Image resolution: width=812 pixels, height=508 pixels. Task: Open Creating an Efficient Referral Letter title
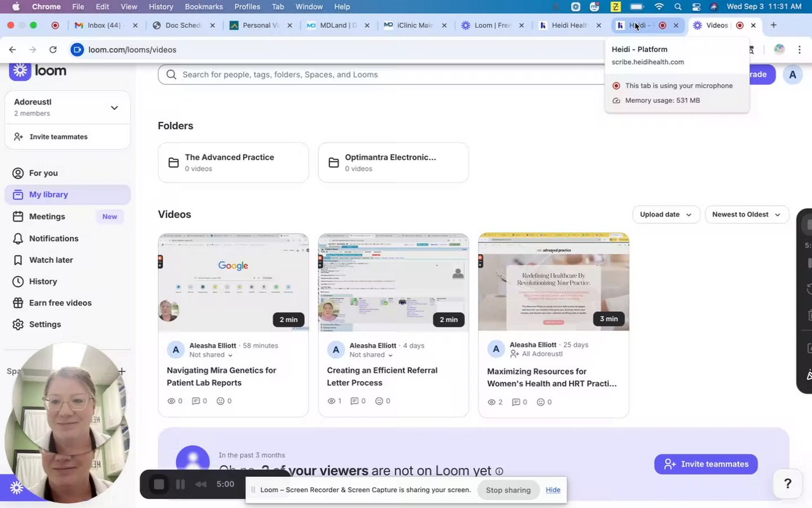click(382, 377)
